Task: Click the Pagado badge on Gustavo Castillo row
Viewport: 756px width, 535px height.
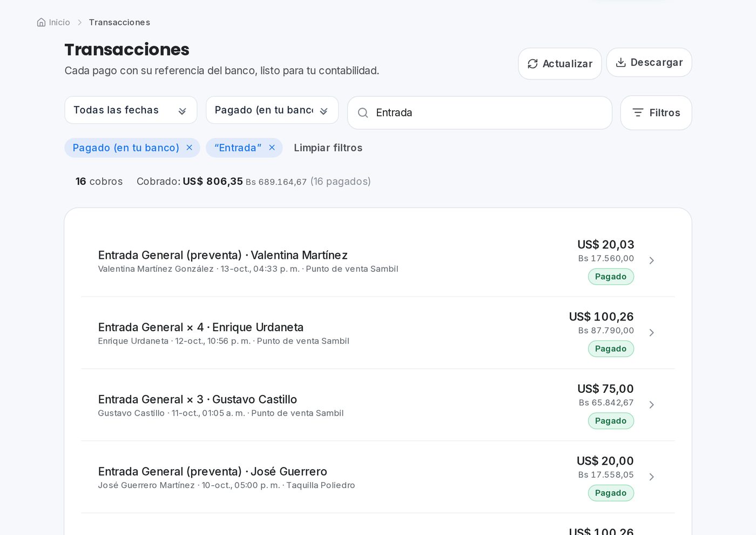Action: [611, 421]
